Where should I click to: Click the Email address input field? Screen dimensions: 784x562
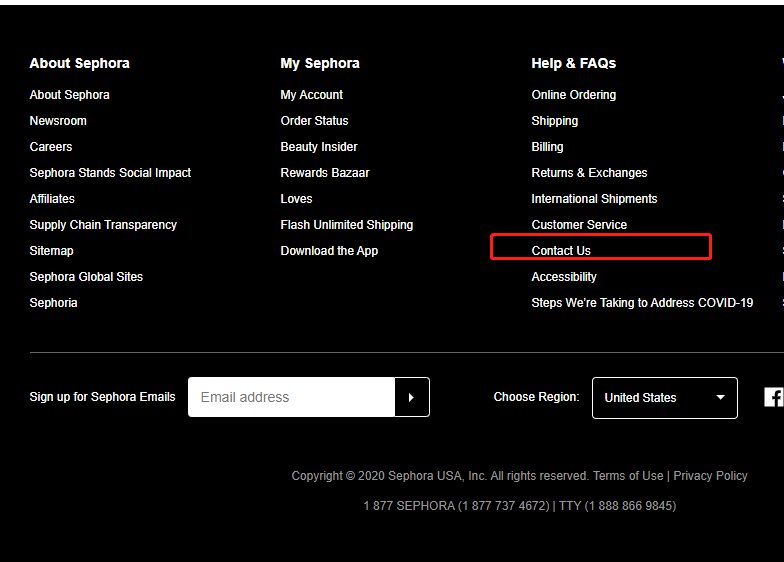pyautogui.click(x=292, y=397)
